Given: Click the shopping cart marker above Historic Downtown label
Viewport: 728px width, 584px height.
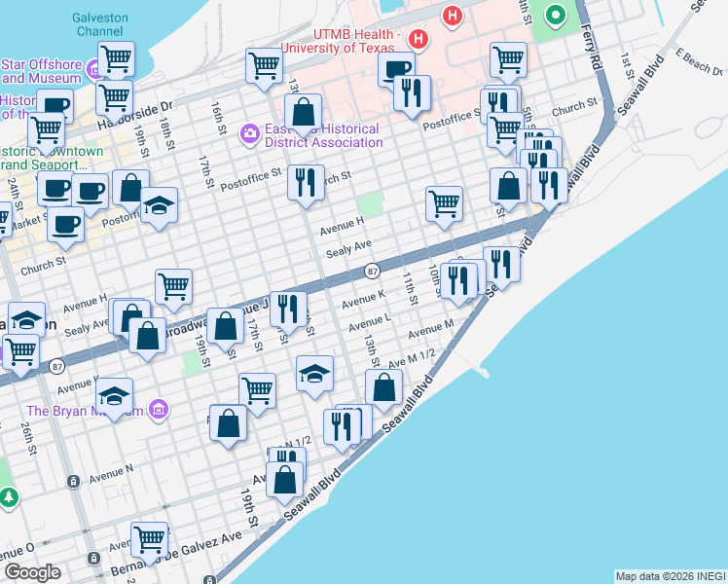Looking at the screenshot, I should [46, 130].
